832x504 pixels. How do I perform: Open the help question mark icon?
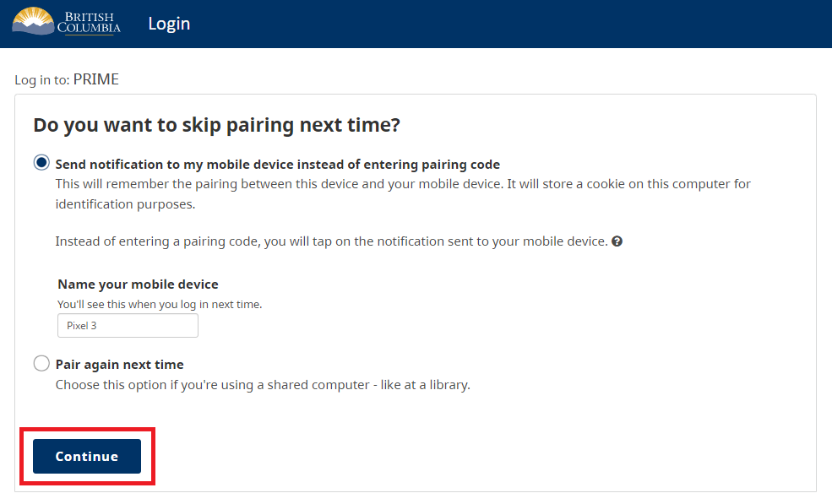(x=617, y=241)
